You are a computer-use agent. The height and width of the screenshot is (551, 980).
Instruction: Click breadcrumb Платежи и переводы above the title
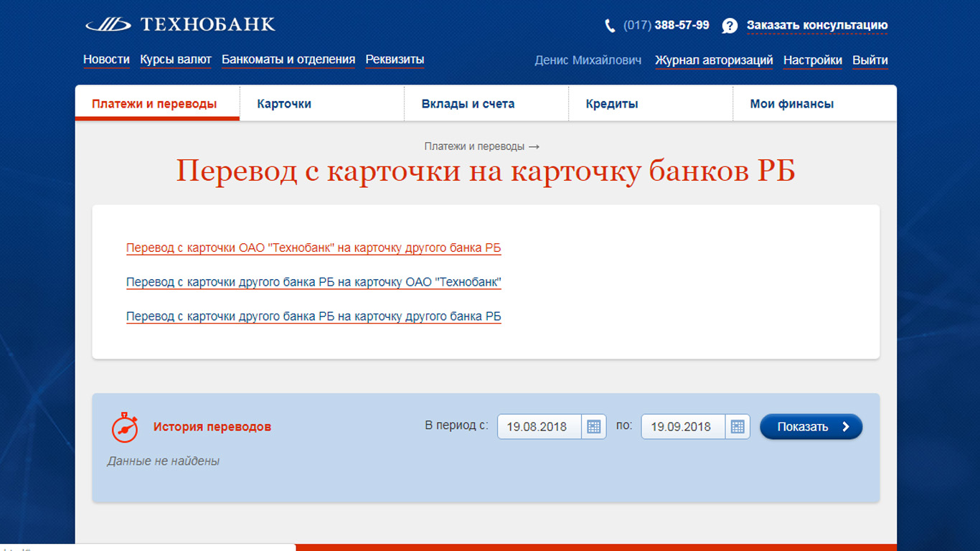pyautogui.click(x=474, y=146)
